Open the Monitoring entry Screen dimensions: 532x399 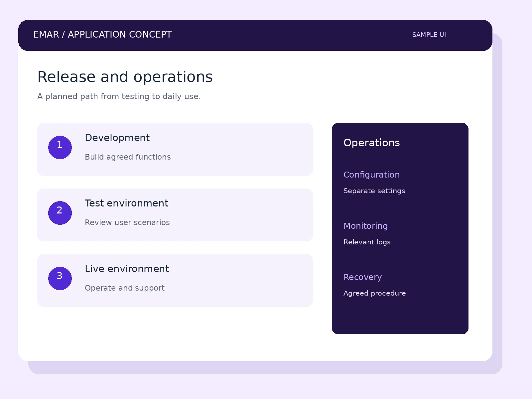coord(365,226)
